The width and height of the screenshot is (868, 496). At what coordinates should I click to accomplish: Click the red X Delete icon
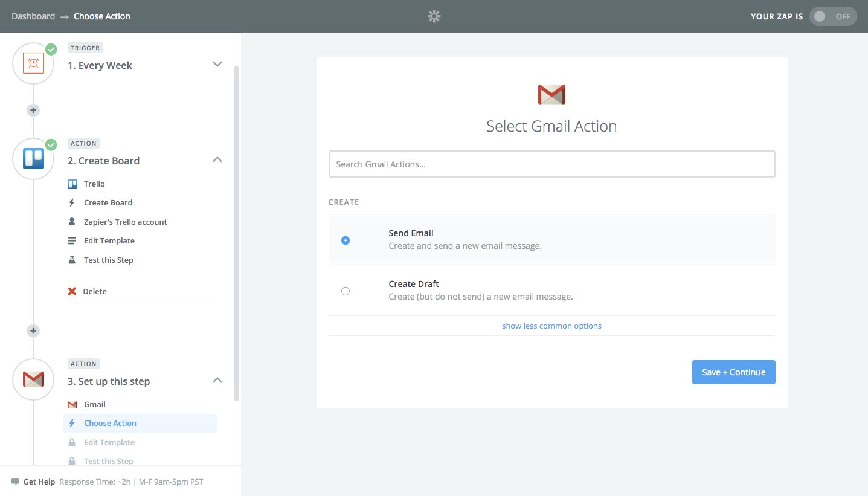[x=72, y=291]
